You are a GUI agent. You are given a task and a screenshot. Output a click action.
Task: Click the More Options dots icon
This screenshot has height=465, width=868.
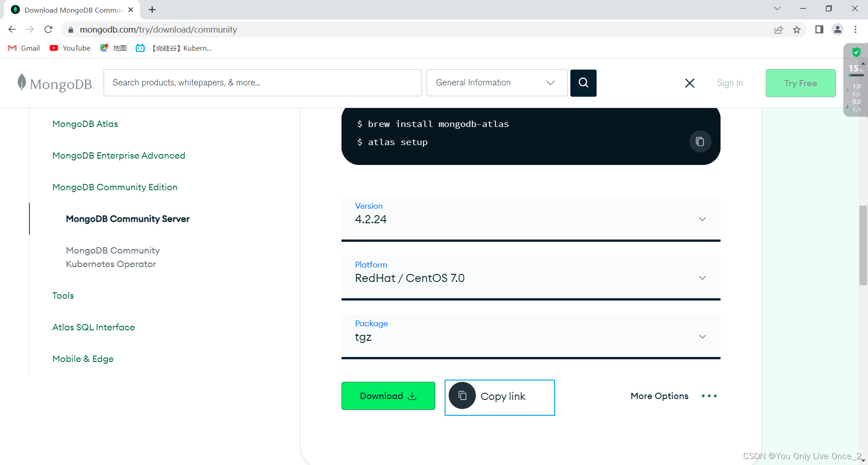(709, 396)
